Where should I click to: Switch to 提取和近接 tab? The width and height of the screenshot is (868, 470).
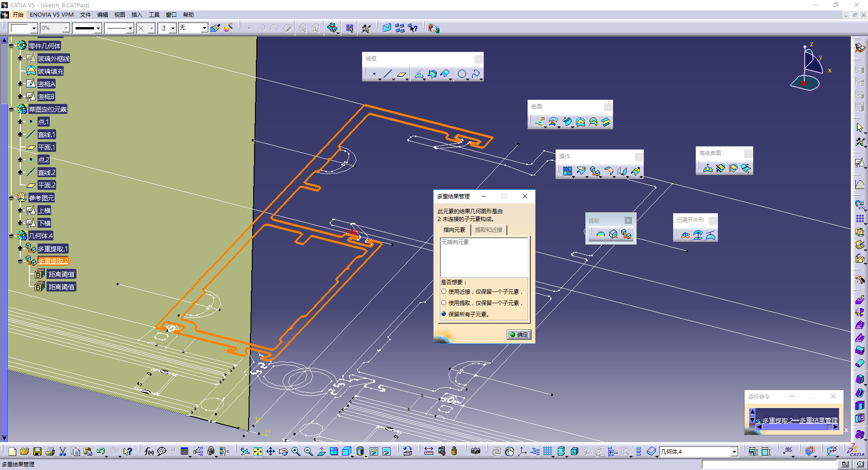tap(488, 230)
